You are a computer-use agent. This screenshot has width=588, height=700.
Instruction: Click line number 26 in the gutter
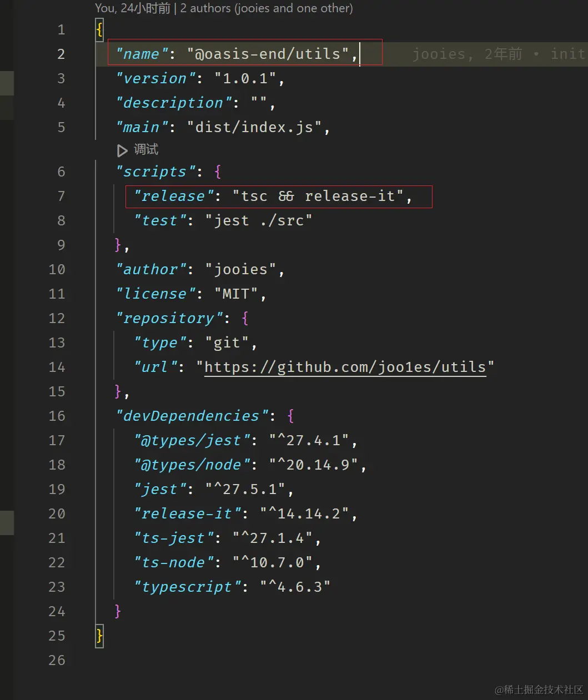click(57, 660)
